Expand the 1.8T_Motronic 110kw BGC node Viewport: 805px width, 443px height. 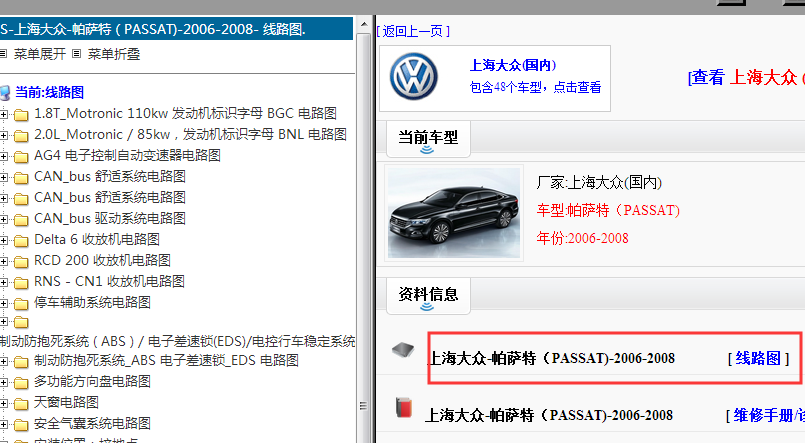(x=4, y=114)
